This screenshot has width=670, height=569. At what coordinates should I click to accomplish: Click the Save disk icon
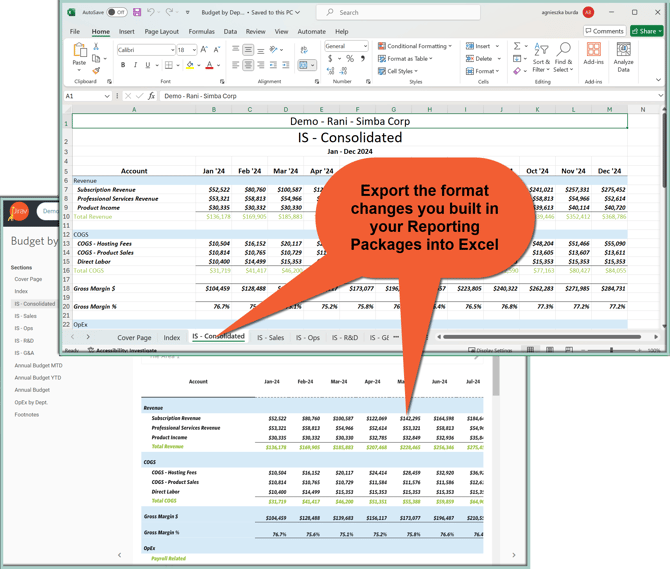[137, 13]
